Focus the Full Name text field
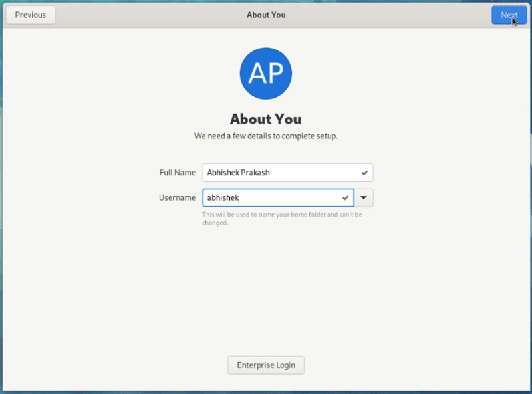This screenshot has width=532, height=394. [313, 173]
